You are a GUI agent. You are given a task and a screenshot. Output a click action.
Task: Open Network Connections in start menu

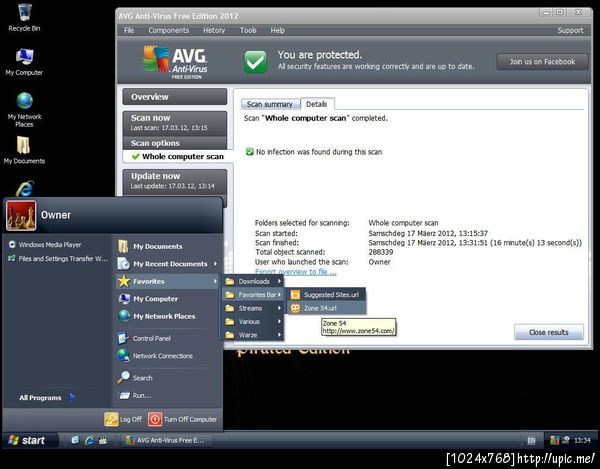(x=155, y=356)
